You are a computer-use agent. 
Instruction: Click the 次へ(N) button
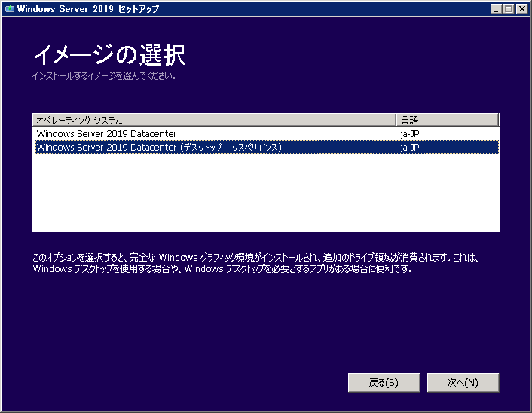(x=463, y=383)
